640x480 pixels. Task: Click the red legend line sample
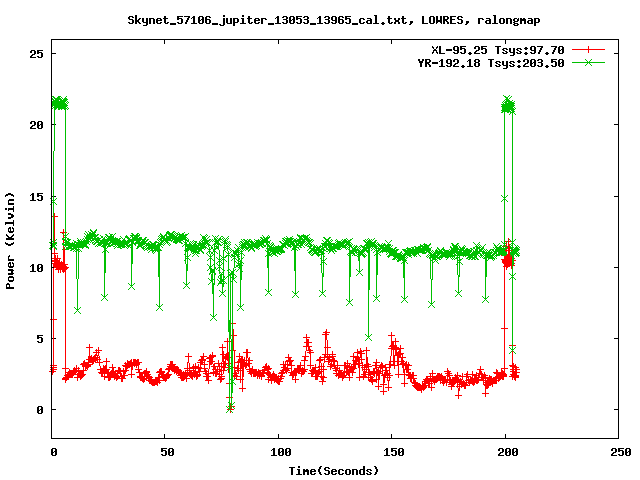click(588, 50)
